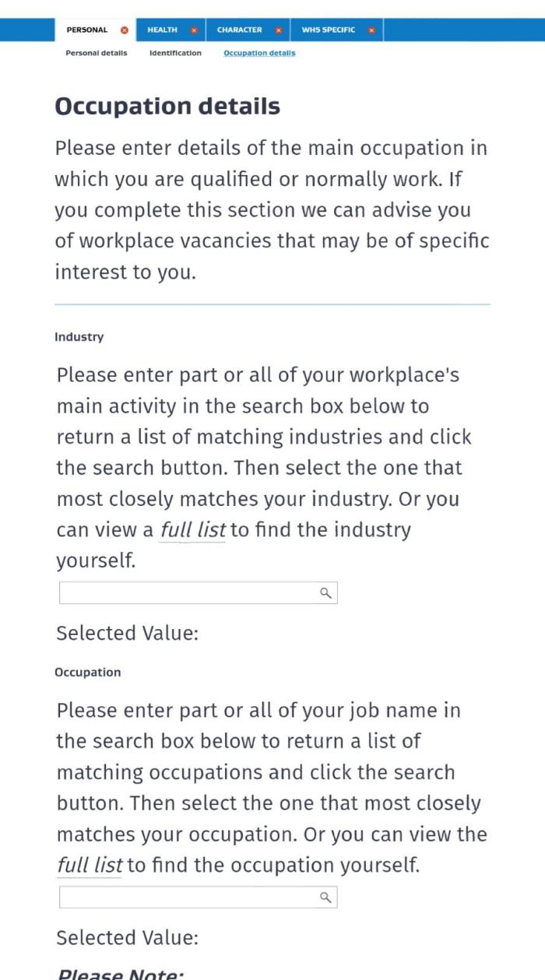Click the error icon on the Personal tab

coord(124,30)
